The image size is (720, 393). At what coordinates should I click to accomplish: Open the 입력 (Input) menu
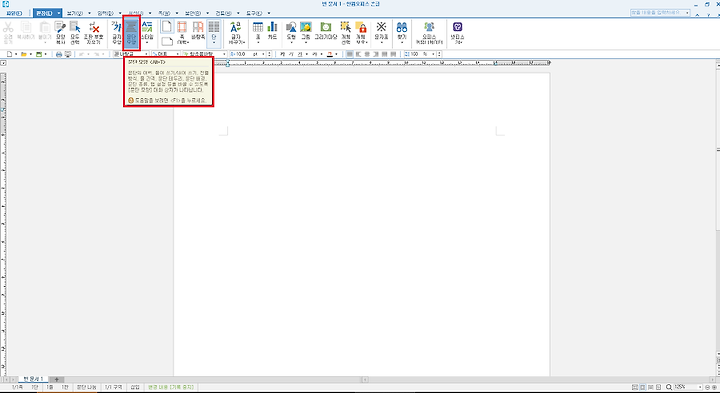click(x=105, y=13)
